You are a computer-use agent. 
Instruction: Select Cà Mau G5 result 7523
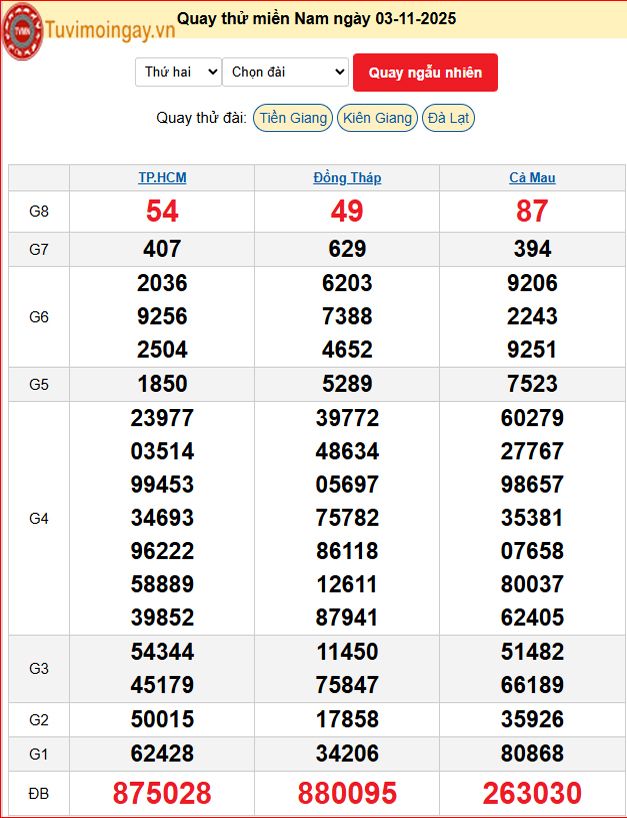[532, 384]
